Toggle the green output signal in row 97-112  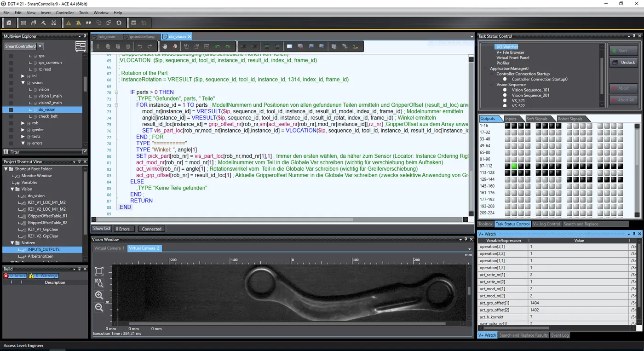(514, 166)
